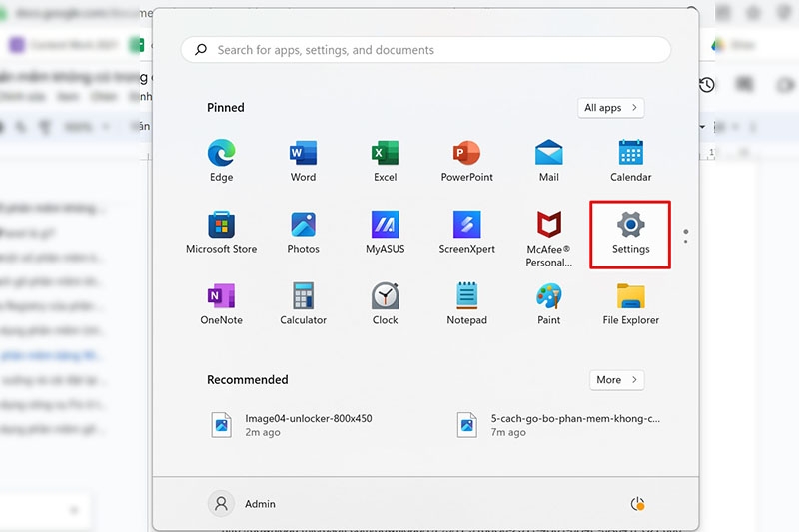Open the Admin user account menu
799x532 pixels.
click(x=242, y=504)
